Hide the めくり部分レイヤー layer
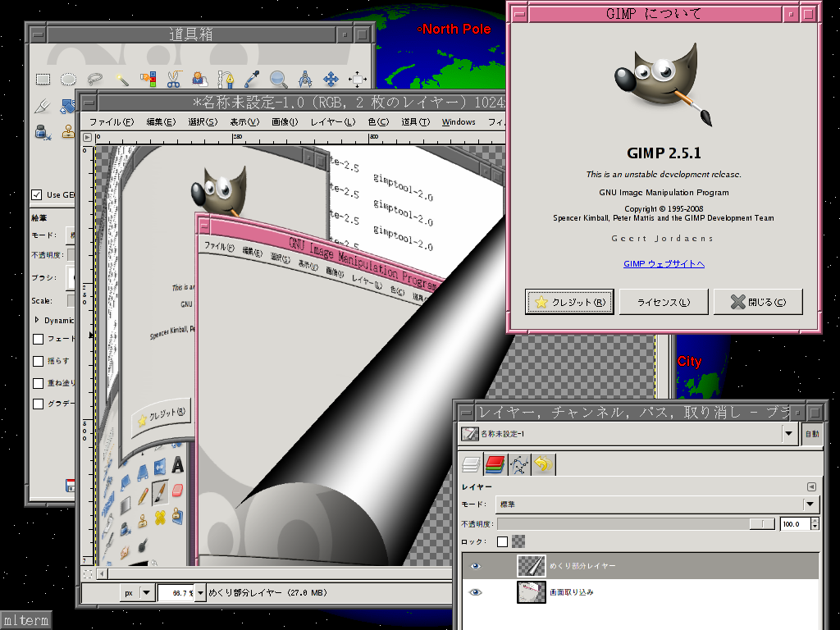This screenshot has width=840, height=630. coord(475,566)
